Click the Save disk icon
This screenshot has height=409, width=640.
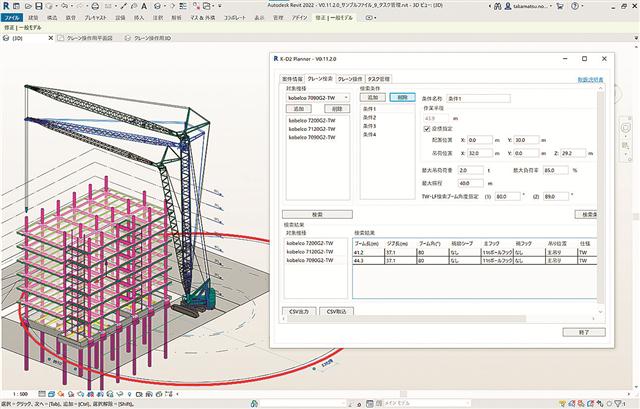pyautogui.click(x=38, y=7)
